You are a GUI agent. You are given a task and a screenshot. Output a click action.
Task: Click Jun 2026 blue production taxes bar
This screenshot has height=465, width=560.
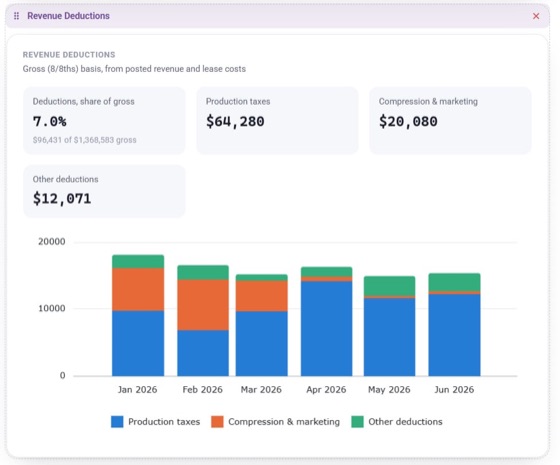click(454, 335)
